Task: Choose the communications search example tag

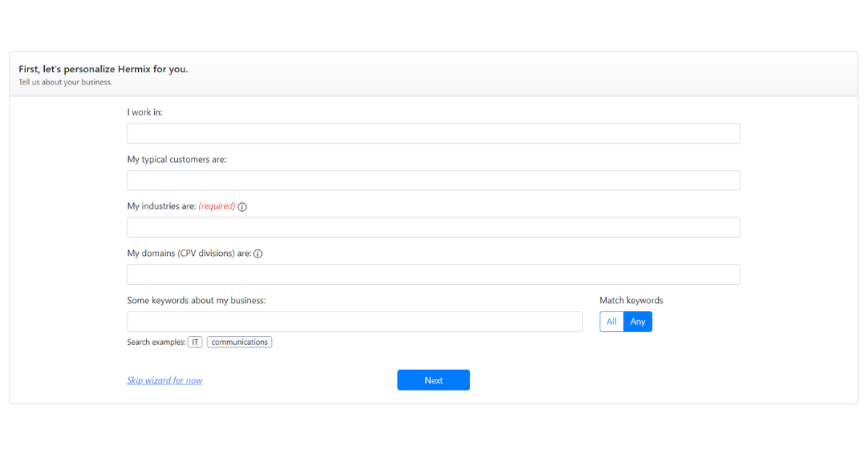Action: [x=239, y=342]
